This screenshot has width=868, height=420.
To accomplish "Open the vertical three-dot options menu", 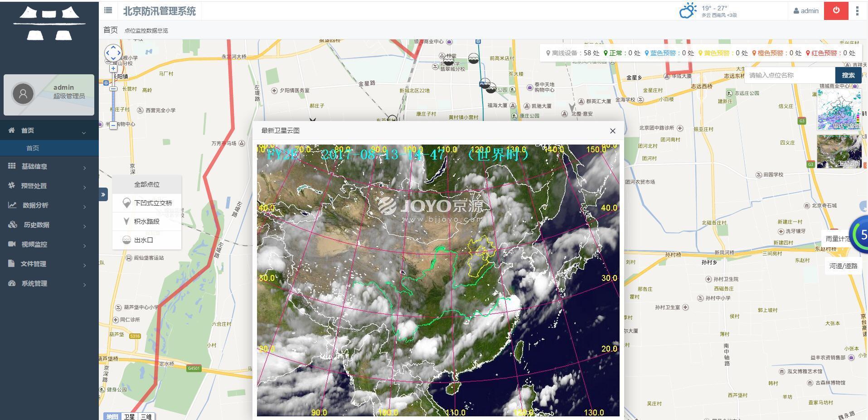I will (857, 11).
